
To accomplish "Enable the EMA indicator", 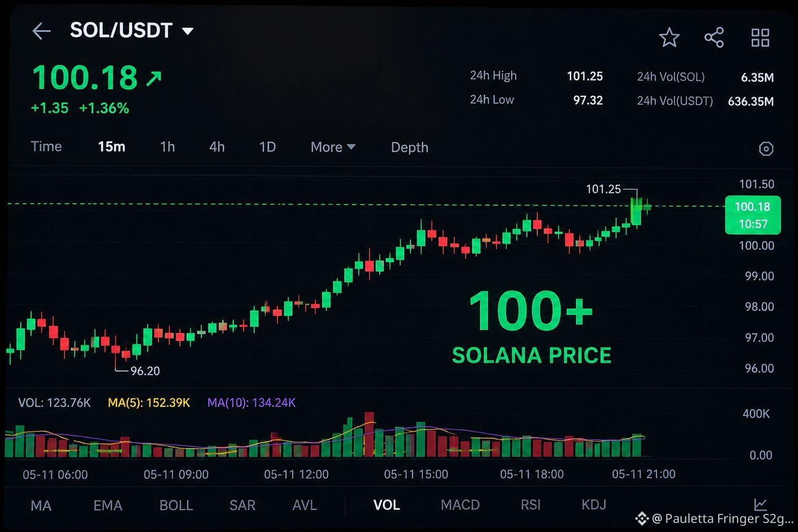I will point(108,506).
